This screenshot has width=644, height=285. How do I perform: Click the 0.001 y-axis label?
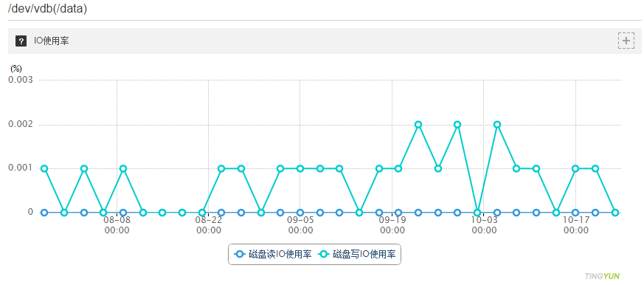(x=21, y=168)
